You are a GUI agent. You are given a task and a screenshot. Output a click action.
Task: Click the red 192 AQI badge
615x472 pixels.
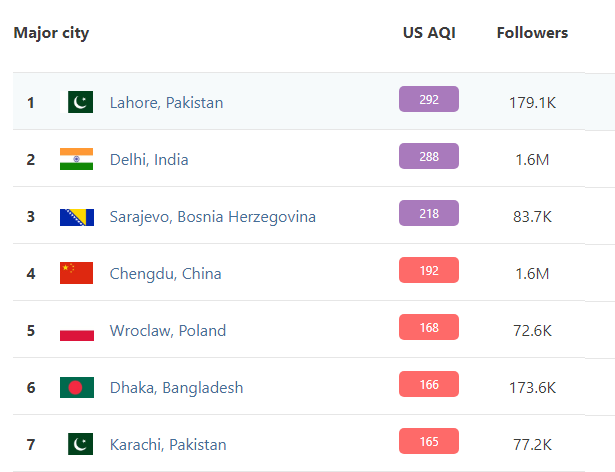coord(429,270)
